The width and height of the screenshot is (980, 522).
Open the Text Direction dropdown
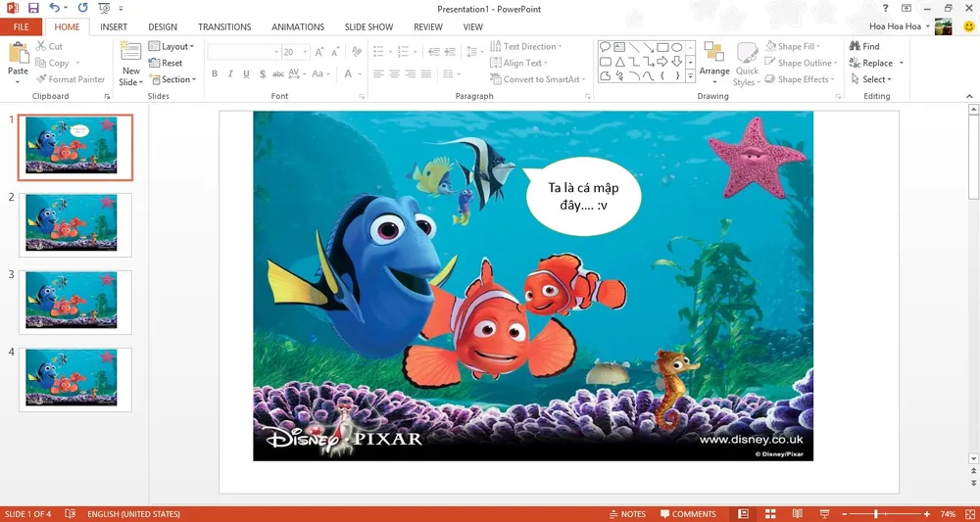525,46
